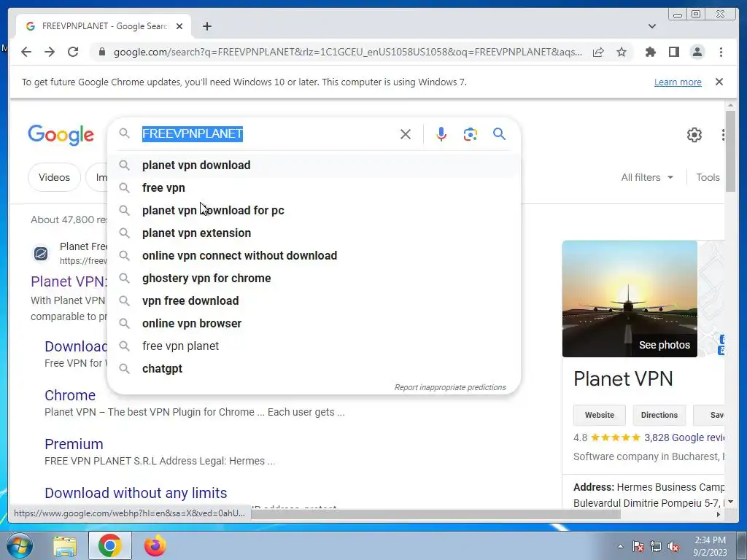
Task: Open the Windows Start menu
Action: [20, 545]
